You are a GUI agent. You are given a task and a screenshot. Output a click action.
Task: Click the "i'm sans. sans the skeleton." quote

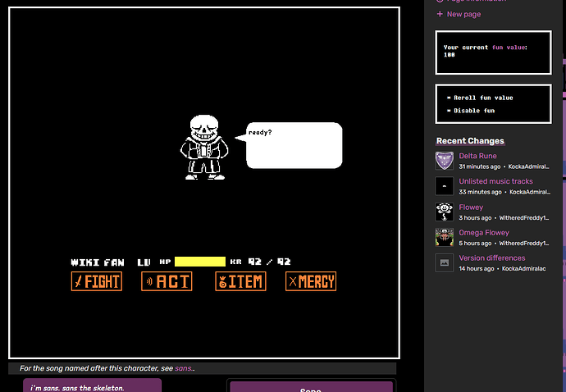coord(77,388)
